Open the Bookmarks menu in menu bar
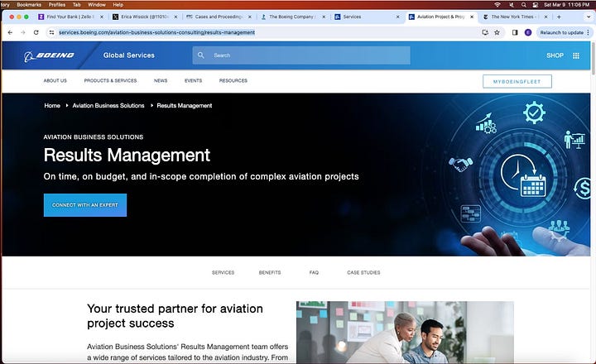The image size is (596, 364). click(29, 5)
